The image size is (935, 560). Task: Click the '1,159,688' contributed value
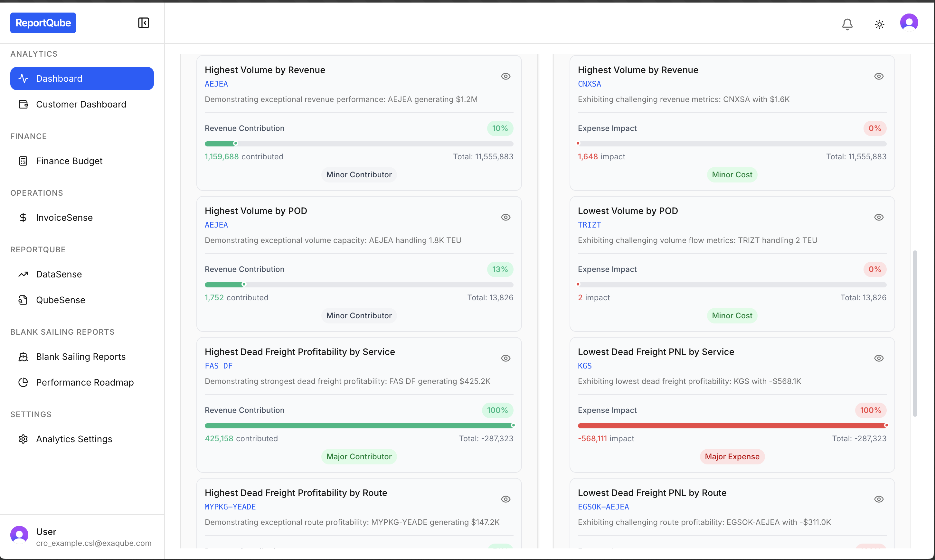point(222,157)
